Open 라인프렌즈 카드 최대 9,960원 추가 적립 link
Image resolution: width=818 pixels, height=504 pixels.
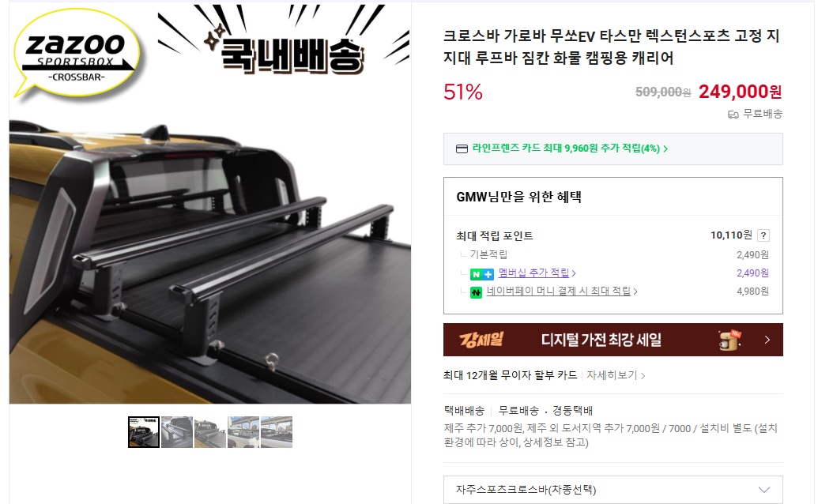click(570, 149)
